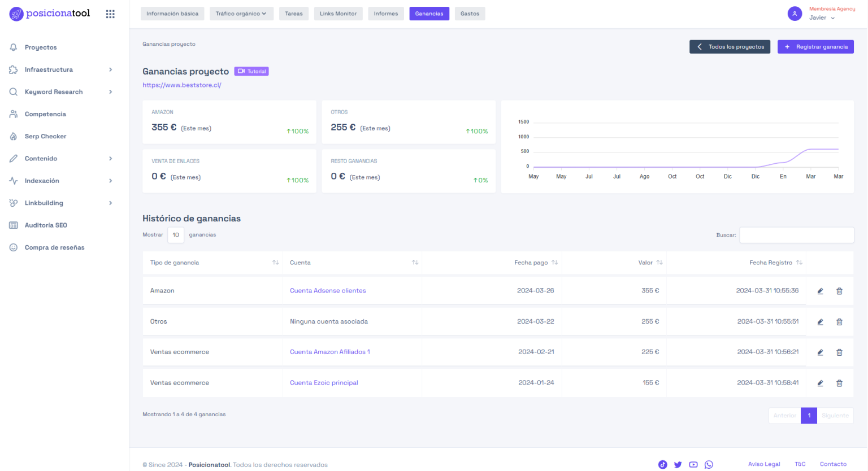Image resolution: width=868 pixels, height=471 pixels.
Task: Sort by Valor column
Action: coord(659,263)
